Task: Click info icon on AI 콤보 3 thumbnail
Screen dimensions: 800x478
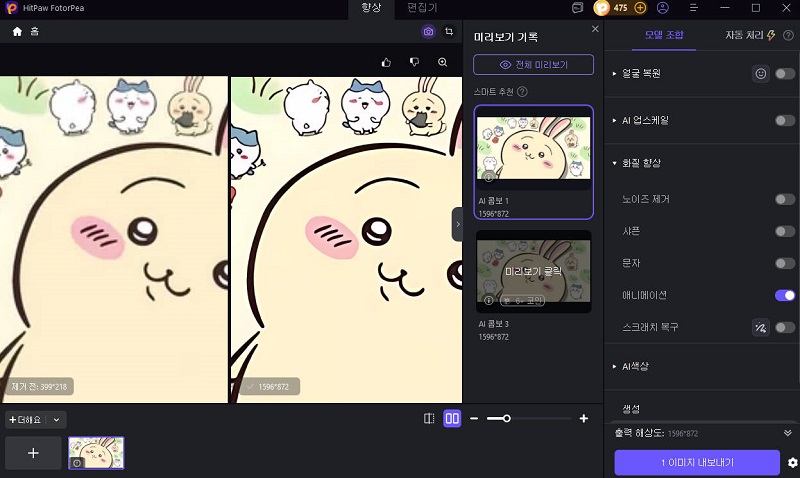Action: pos(489,300)
